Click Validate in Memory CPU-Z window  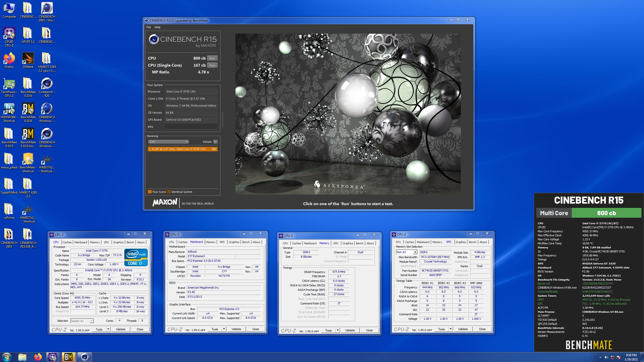point(350,330)
